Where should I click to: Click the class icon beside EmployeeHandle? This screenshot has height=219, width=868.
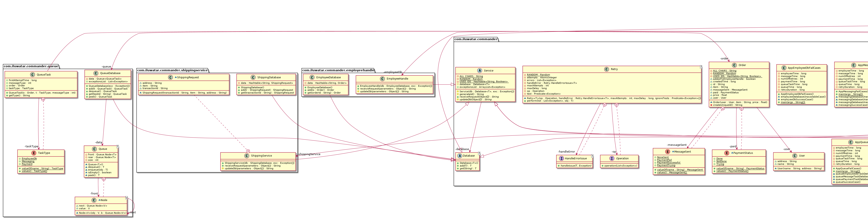point(383,79)
